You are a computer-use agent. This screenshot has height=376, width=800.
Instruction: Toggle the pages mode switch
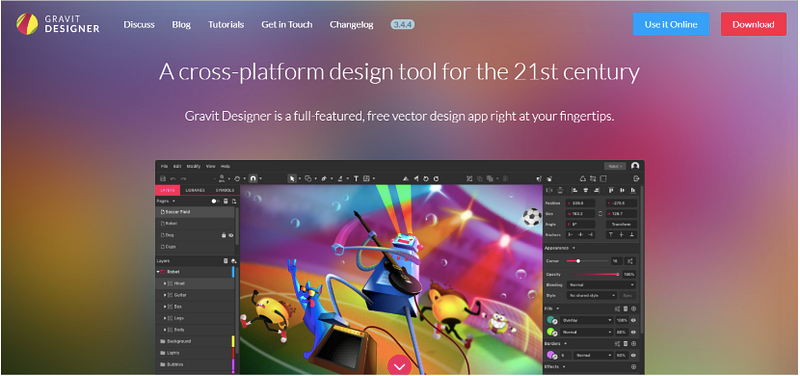click(x=215, y=201)
